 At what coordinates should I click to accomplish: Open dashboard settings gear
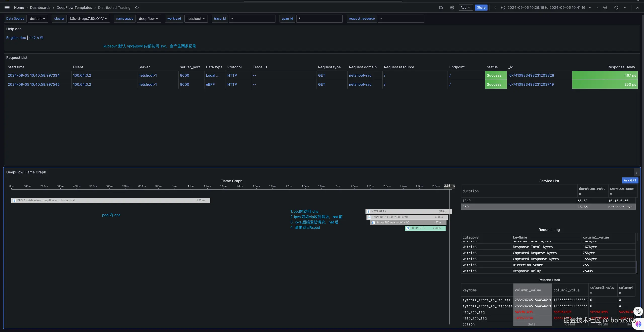(x=452, y=8)
